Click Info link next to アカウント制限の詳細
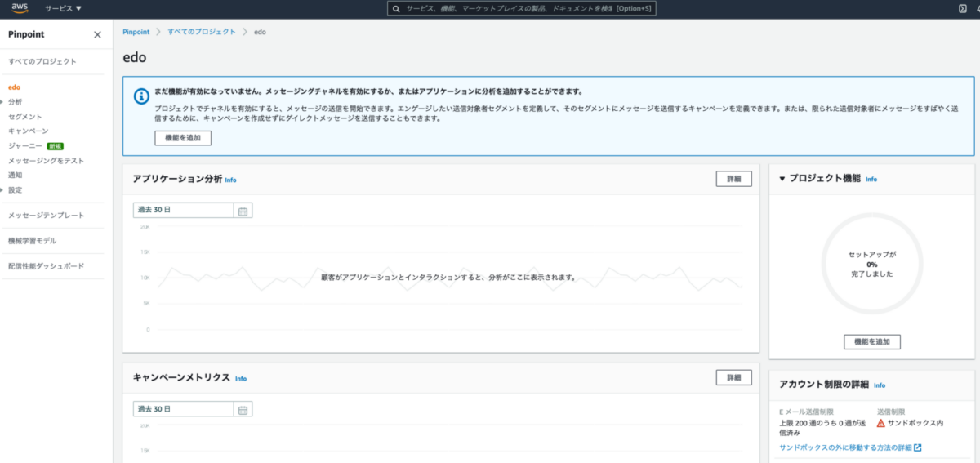The image size is (980, 463). pyautogui.click(x=879, y=385)
